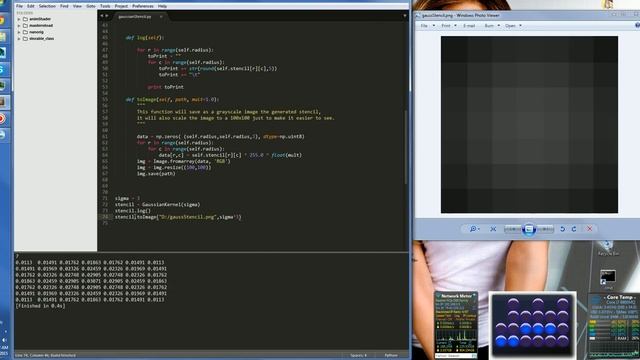The height and width of the screenshot is (360, 640).
Task: Click the gaussian stencil image preview
Action: (529, 124)
